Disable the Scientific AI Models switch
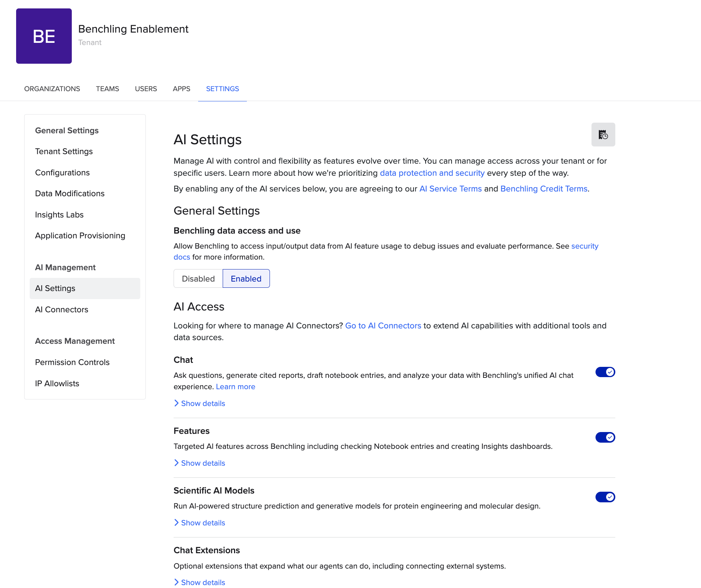This screenshot has height=588, width=701. [605, 497]
